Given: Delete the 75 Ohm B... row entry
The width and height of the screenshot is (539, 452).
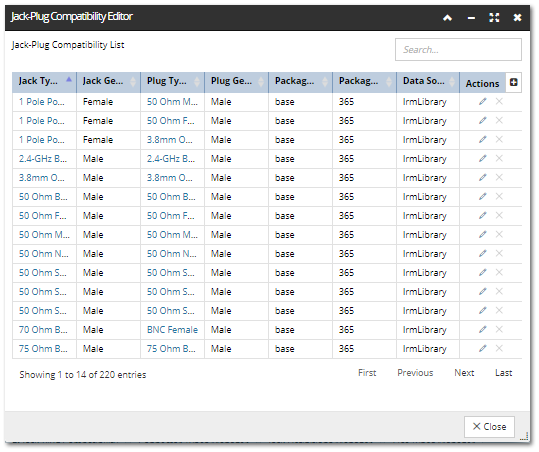Looking at the screenshot, I should tap(499, 349).
